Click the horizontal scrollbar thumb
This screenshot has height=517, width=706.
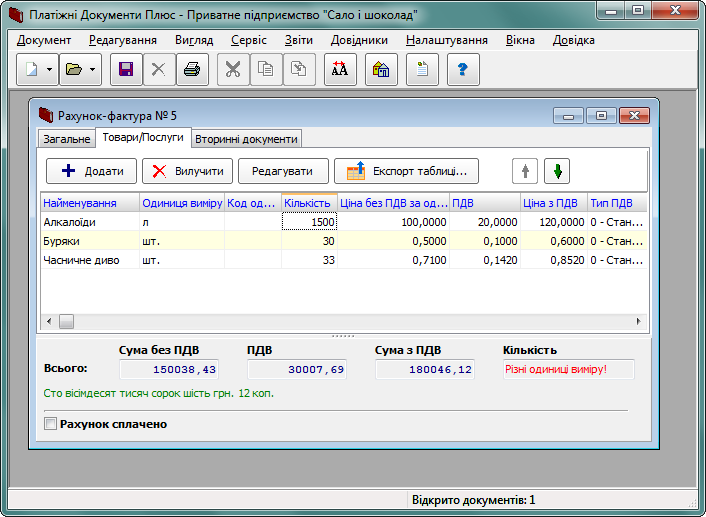click(x=67, y=322)
